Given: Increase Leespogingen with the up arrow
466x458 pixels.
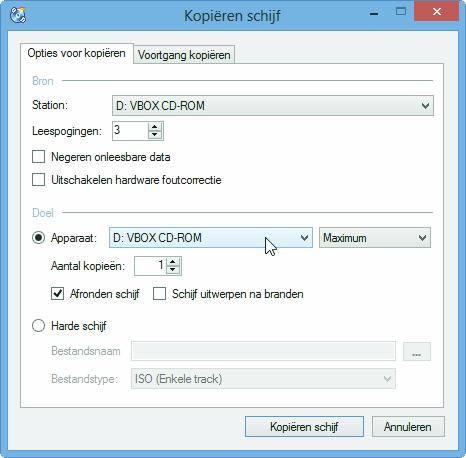Looking at the screenshot, I should point(154,127).
